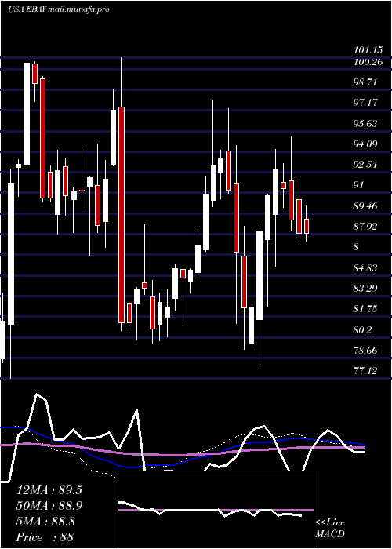Click the 94.09 price axis label

click(x=365, y=144)
